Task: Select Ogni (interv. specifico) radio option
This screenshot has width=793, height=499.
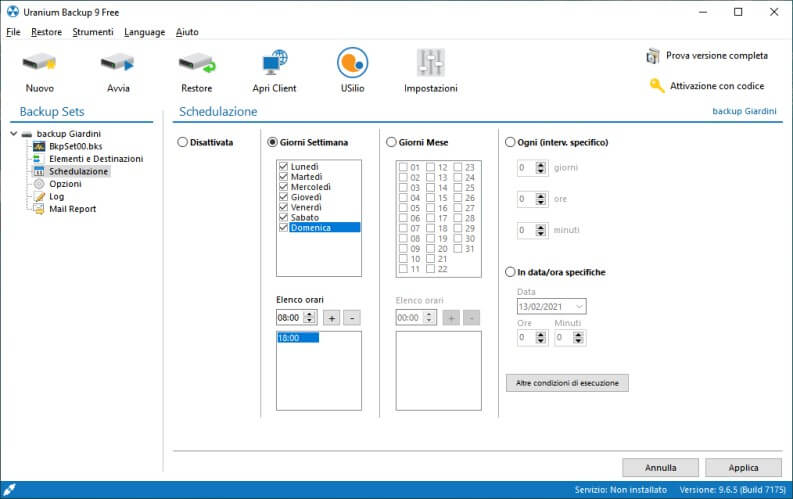Action: pos(510,143)
